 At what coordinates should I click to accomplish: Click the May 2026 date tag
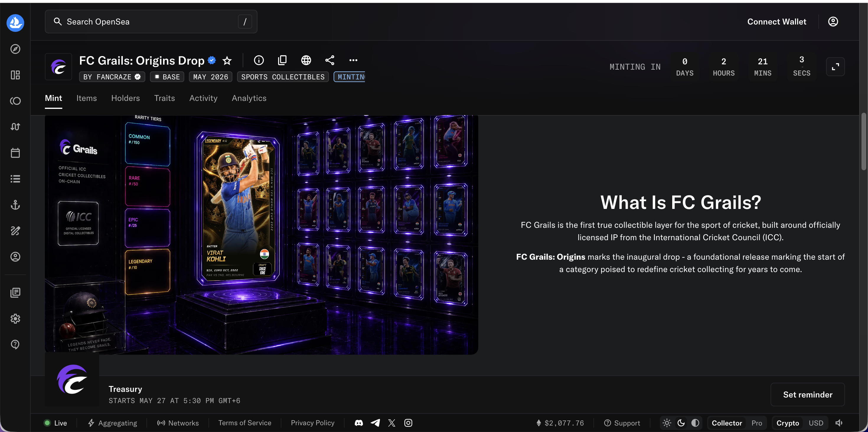point(211,77)
